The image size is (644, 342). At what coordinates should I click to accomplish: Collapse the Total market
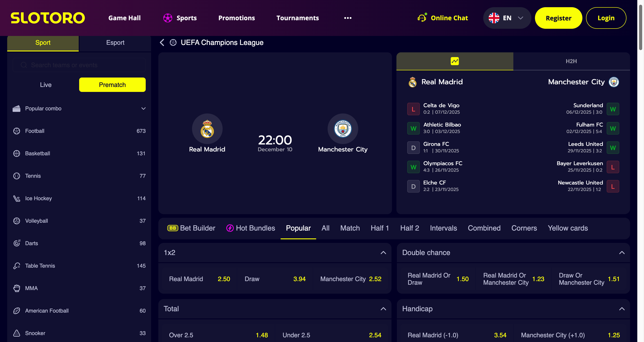coord(383,309)
